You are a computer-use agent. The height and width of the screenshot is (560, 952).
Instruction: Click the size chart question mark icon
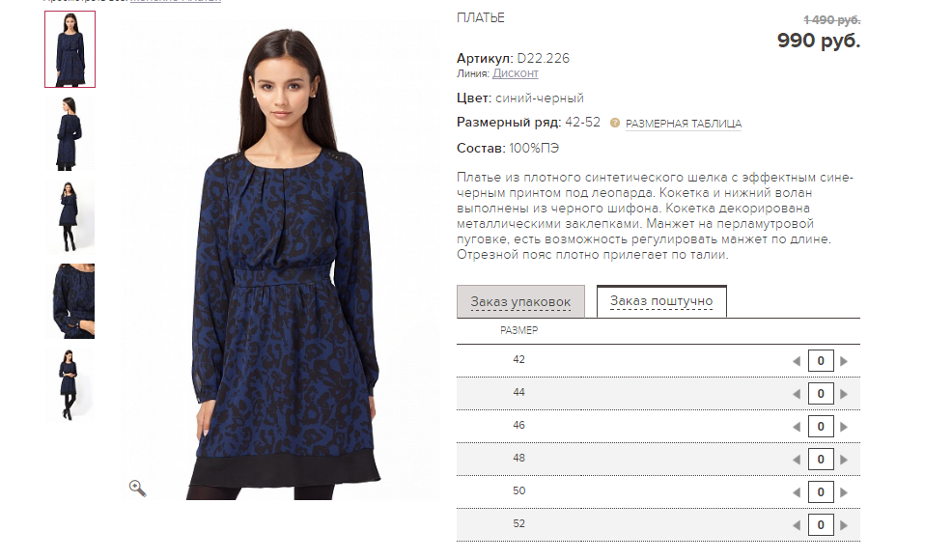pyautogui.click(x=614, y=123)
